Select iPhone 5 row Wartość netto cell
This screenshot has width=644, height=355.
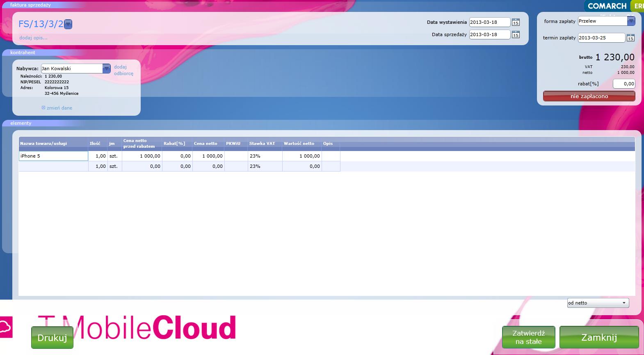tap(302, 156)
